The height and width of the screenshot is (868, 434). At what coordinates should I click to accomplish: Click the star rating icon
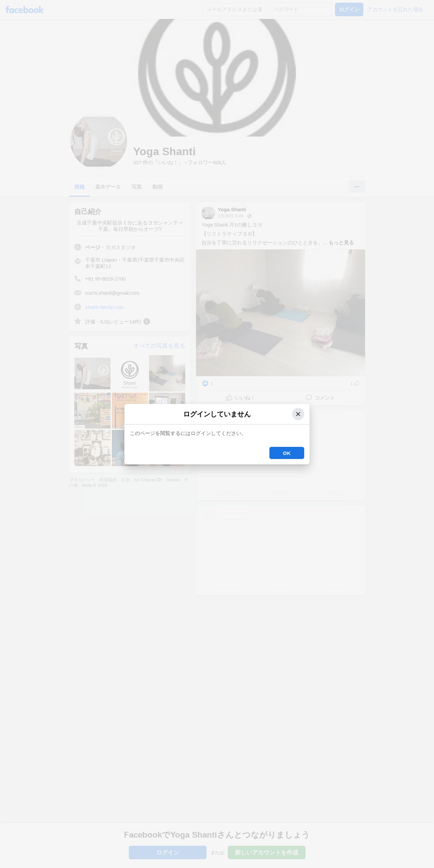78,321
